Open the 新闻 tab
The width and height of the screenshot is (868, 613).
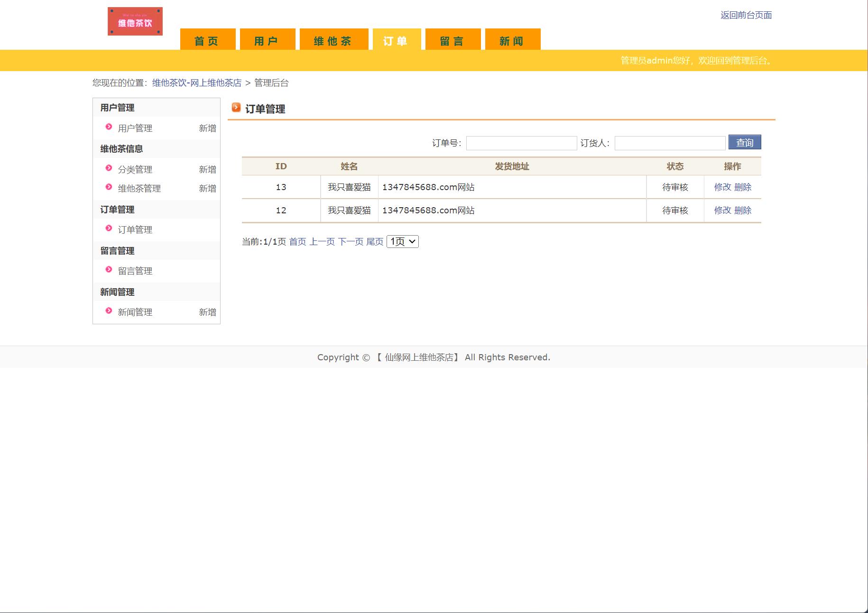pyautogui.click(x=512, y=40)
